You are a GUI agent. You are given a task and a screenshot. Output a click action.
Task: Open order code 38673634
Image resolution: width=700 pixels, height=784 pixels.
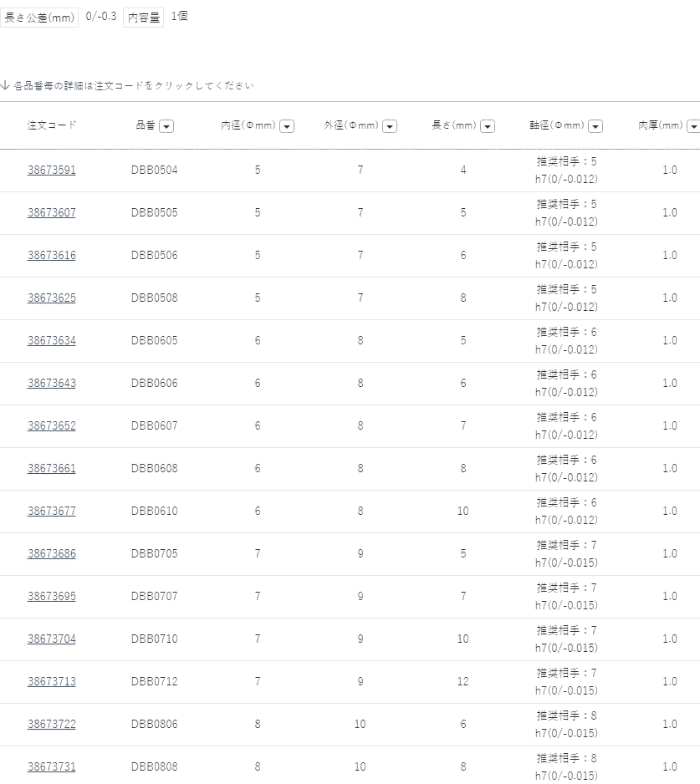click(52, 341)
